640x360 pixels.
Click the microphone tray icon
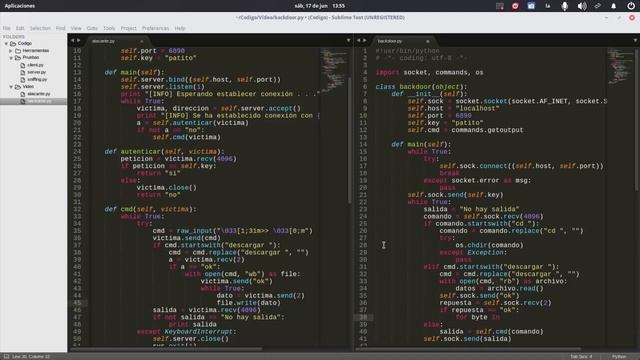point(564,6)
